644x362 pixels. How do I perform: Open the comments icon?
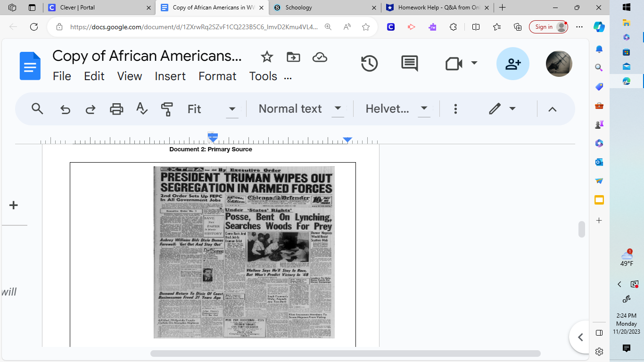click(x=409, y=64)
